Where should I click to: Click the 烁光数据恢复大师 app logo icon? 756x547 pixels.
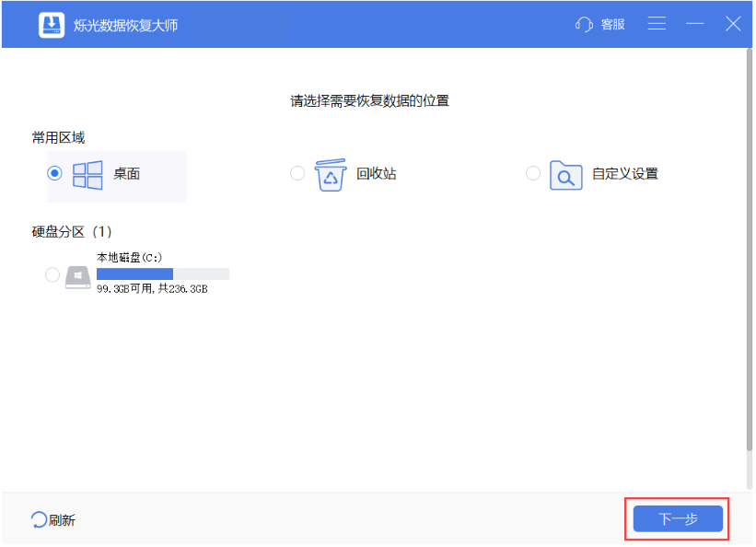pyautogui.click(x=49, y=23)
